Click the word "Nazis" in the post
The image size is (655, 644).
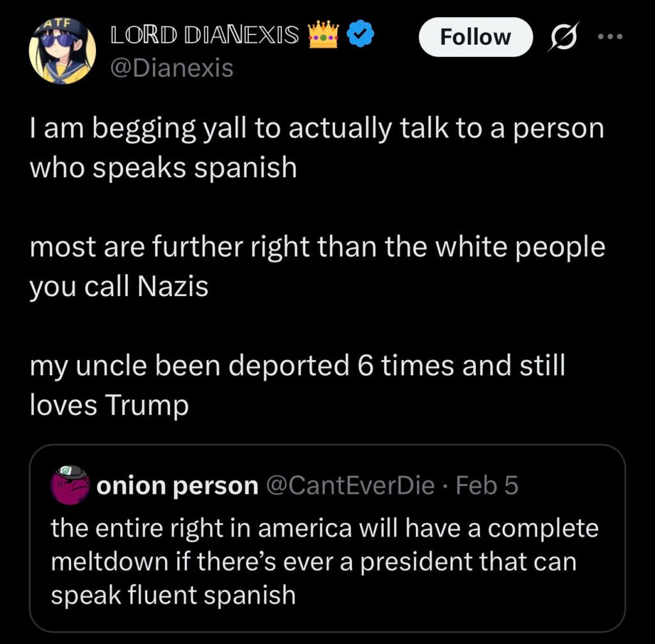coord(173,287)
